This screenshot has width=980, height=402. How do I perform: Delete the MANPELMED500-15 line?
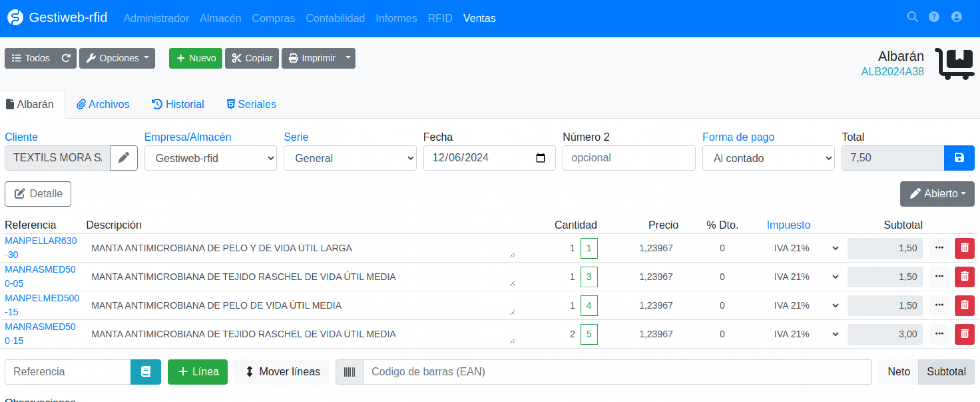964,305
